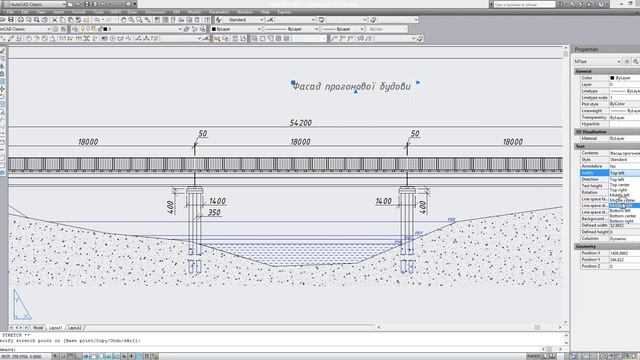The image size is (640, 360).
Task: Open the Modify menu
Action: (x=194, y=12)
